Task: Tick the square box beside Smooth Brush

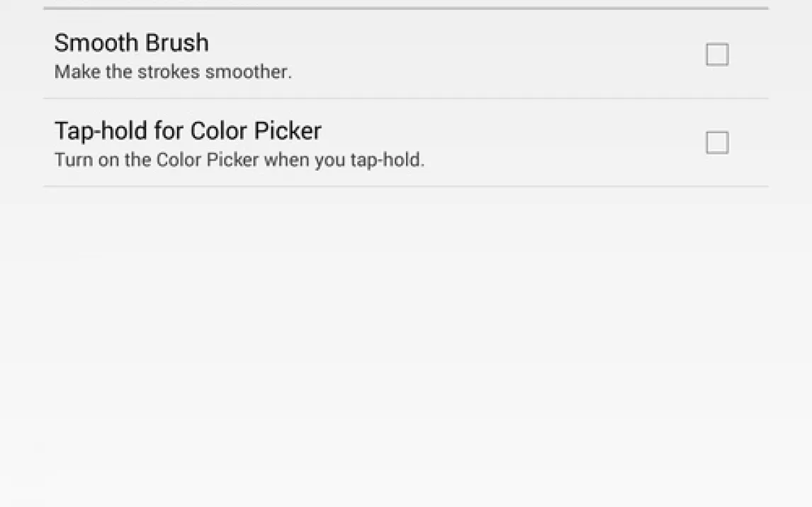Action: click(x=717, y=55)
